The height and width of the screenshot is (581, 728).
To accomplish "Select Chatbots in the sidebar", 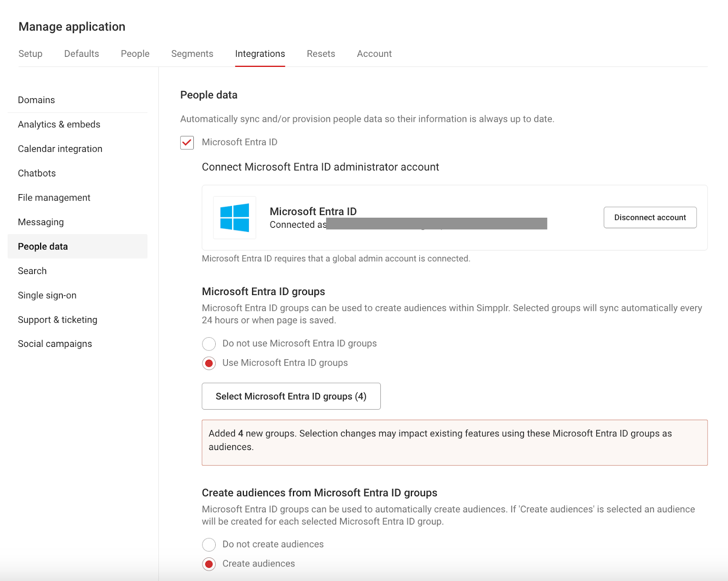I will click(77, 173).
